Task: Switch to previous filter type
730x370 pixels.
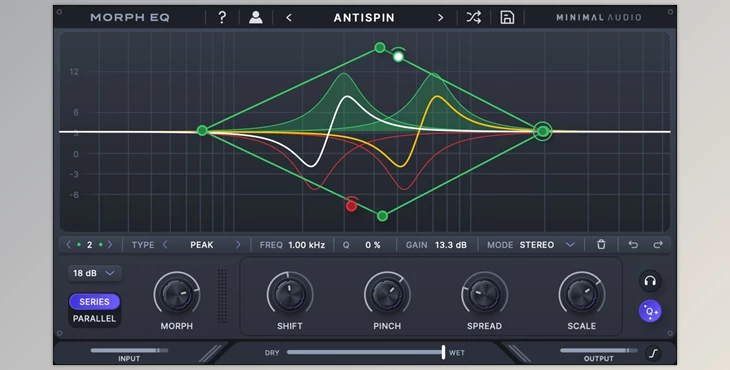Action: tap(165, 244)
